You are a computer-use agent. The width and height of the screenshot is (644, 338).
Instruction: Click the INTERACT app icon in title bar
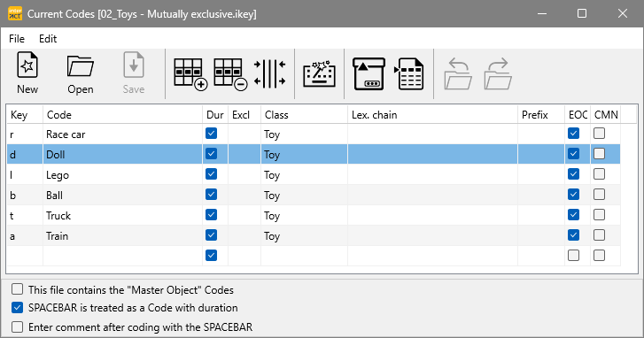click(15, 13)
